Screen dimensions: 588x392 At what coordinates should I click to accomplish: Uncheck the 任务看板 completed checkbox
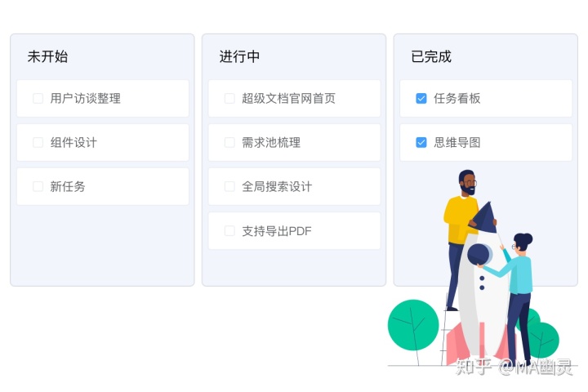(x=421, y=98)
